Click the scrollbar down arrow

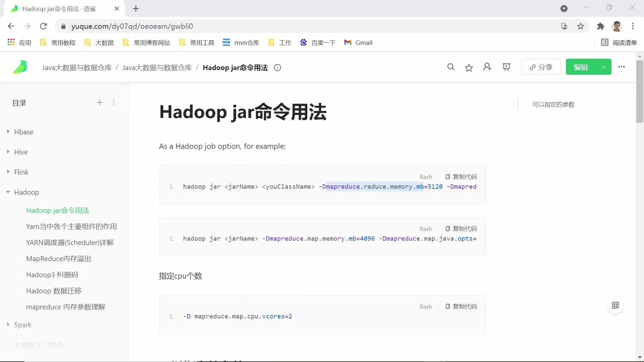640,357
